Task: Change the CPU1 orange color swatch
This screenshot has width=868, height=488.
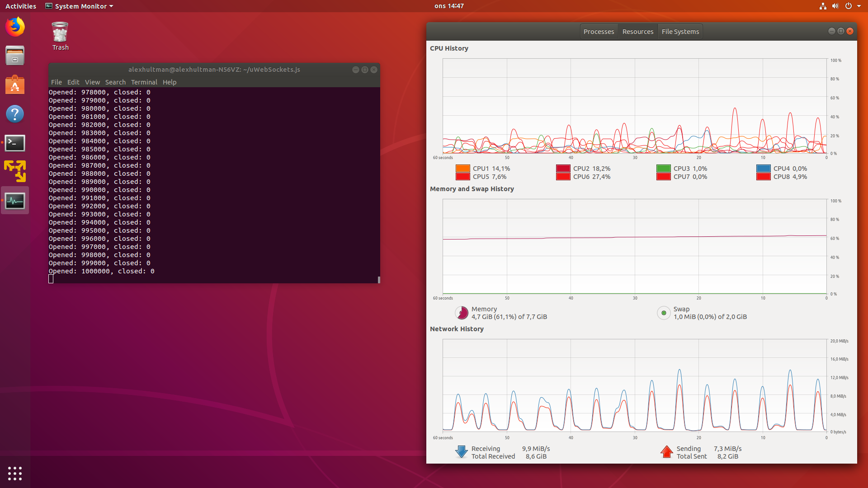Action: coord(462,169)
